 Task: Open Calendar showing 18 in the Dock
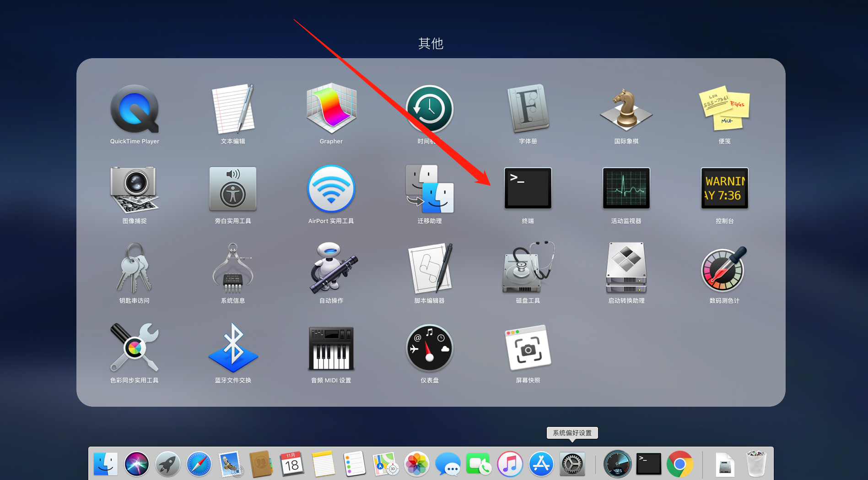click(x=292, y=464)
